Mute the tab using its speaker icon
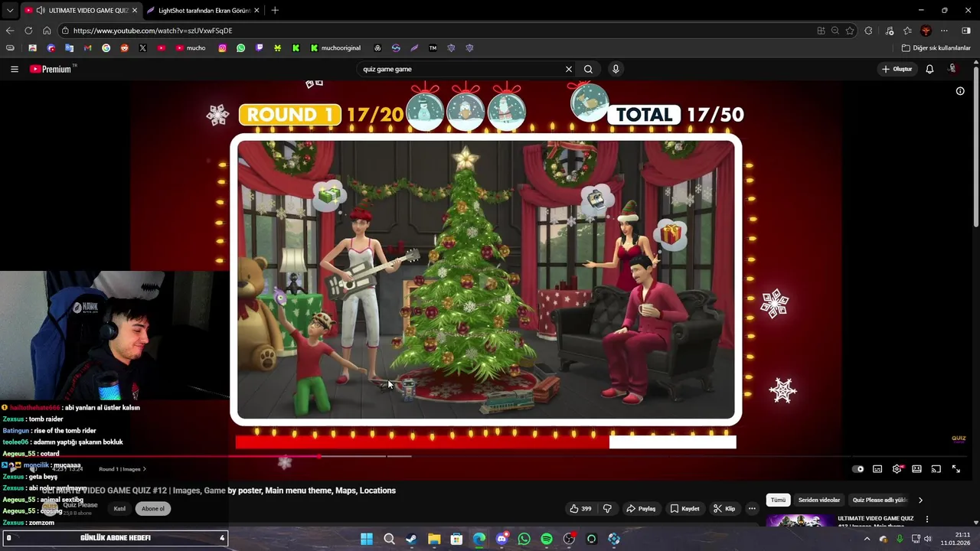The height and width of the screenshot is (551, 980). [x=40, y=10]
